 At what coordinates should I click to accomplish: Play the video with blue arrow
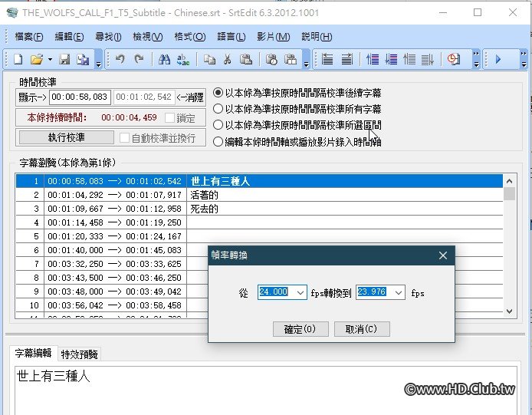(498, 59)
